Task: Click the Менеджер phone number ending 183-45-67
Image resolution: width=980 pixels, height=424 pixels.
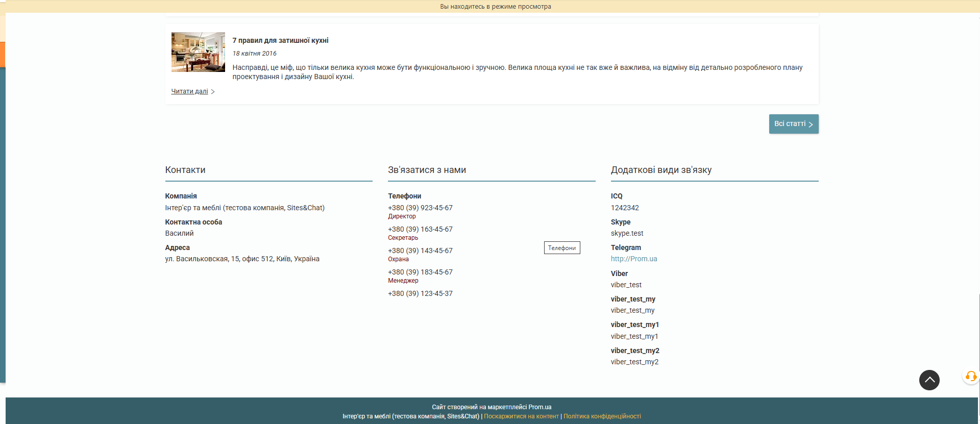Action: click(420, 272)
